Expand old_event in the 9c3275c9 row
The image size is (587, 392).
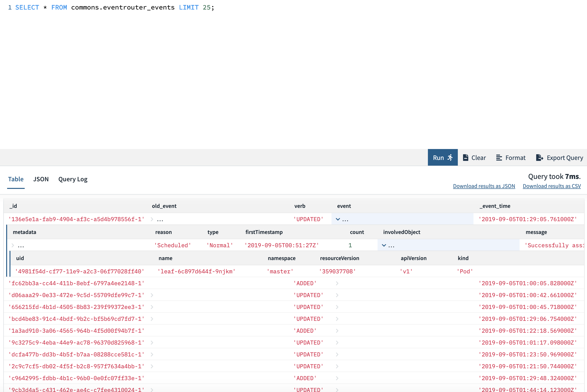(x=152, y=343)
